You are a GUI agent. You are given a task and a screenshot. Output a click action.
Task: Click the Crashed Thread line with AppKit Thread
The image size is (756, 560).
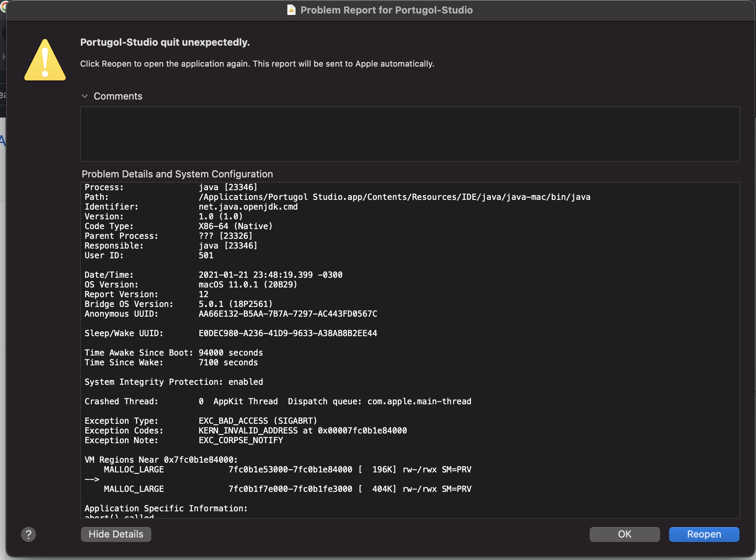click(278, 401)
